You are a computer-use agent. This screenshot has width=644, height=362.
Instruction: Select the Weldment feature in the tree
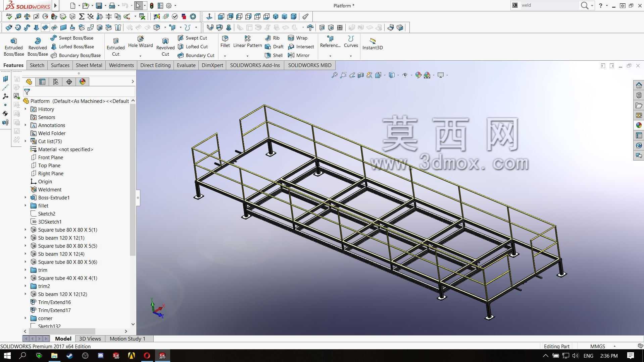[x=50, y=189]
